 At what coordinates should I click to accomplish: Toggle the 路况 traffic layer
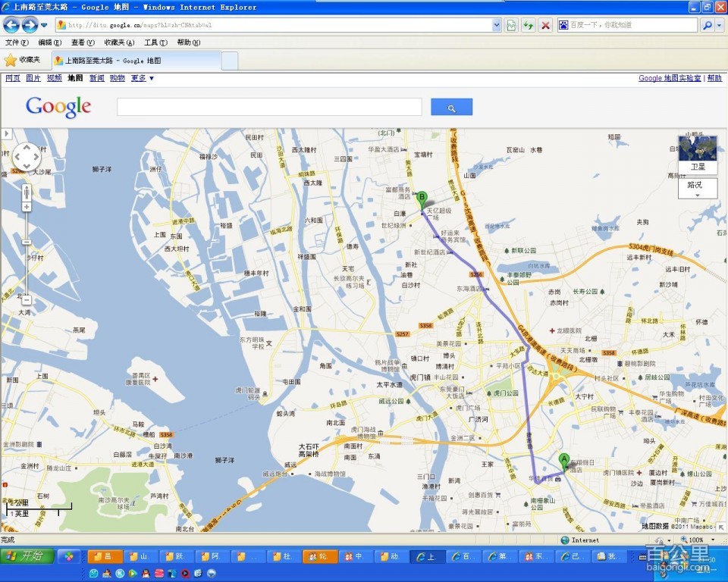pos(697,187)
